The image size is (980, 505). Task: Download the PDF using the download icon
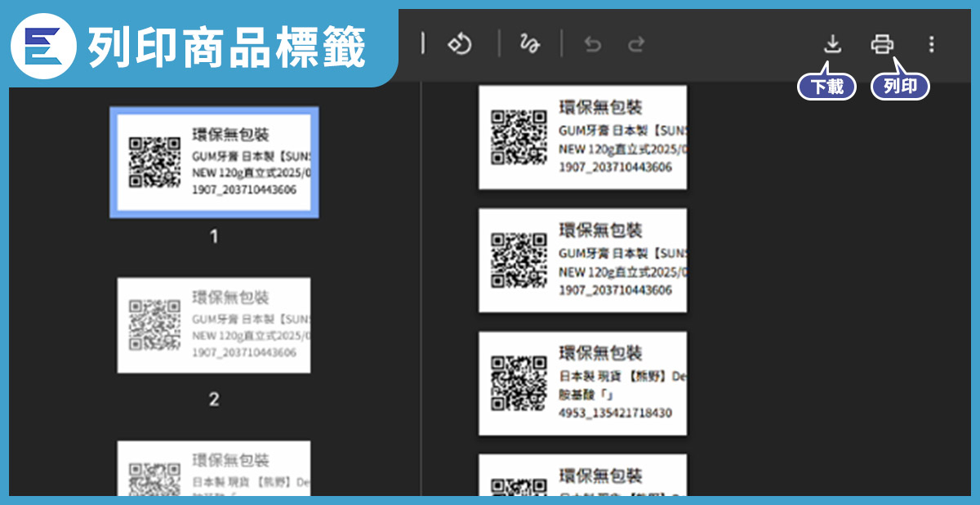(x=832, y=44)
